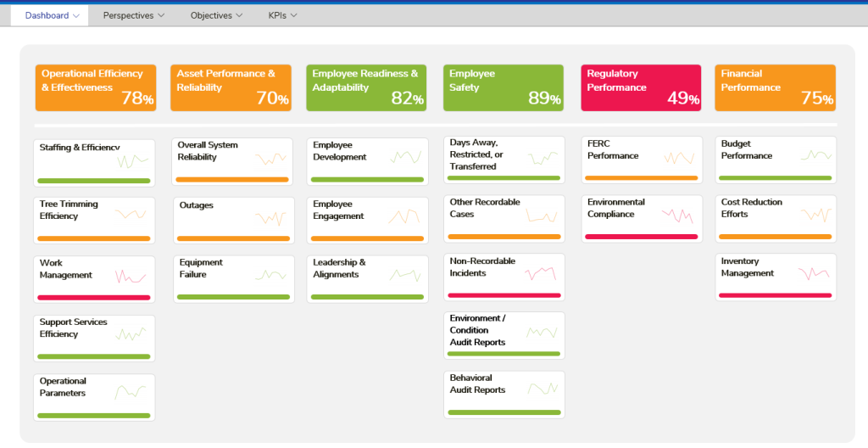This screenshot has width=868, height=448.
Task: Click the Inventory Management sparkline chart
Action: click(x=814, y=273)
